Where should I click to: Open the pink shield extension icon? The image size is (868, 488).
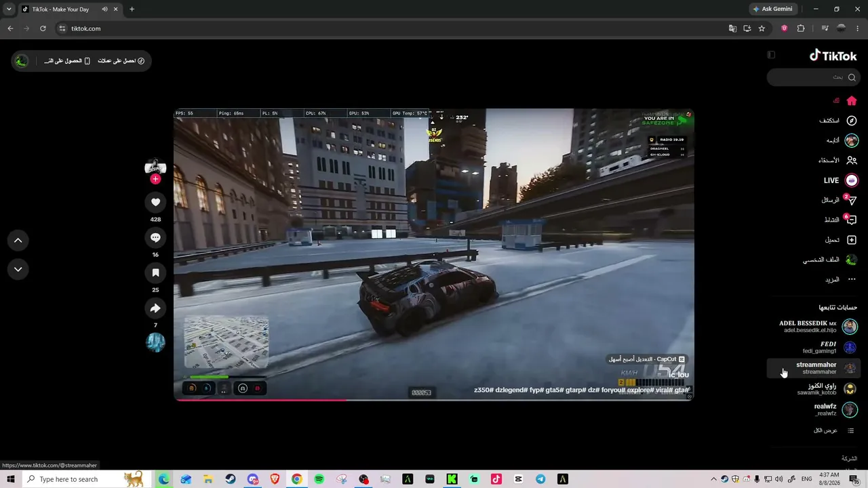click(785, 28)
